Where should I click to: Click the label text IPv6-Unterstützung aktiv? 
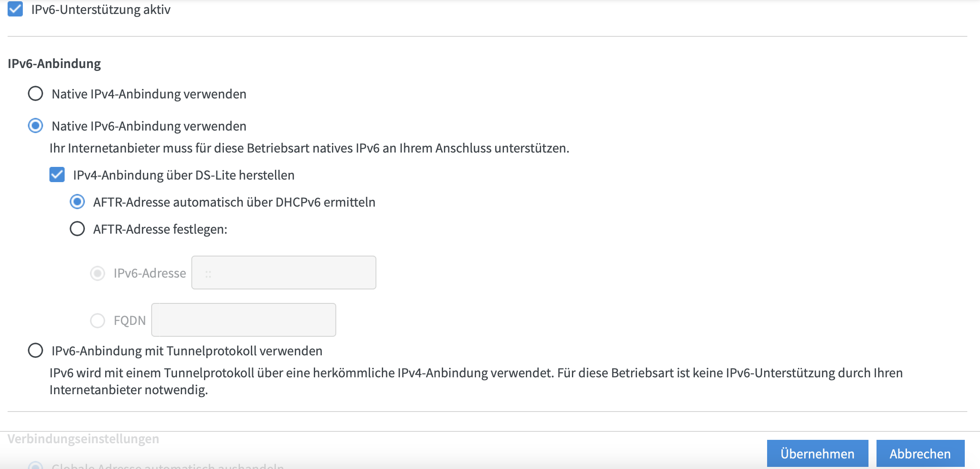tap(101, 9)
